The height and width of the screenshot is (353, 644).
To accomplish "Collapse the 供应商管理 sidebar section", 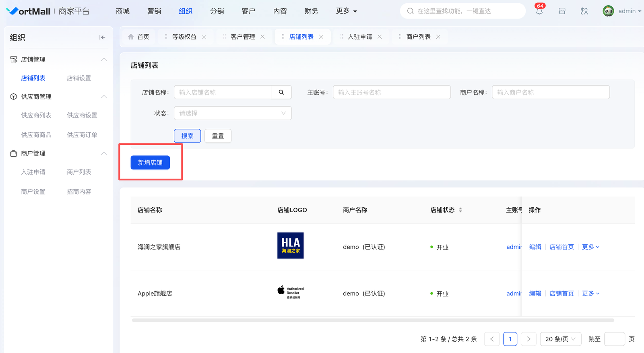I will 104,97.
